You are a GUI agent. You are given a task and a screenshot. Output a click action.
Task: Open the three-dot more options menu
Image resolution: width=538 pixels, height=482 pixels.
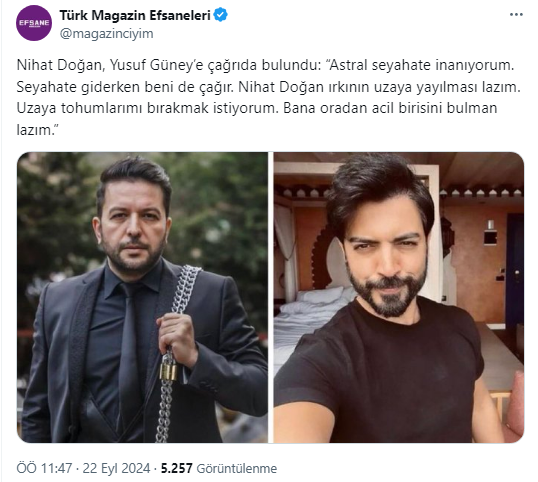click(x=516, y=15)
